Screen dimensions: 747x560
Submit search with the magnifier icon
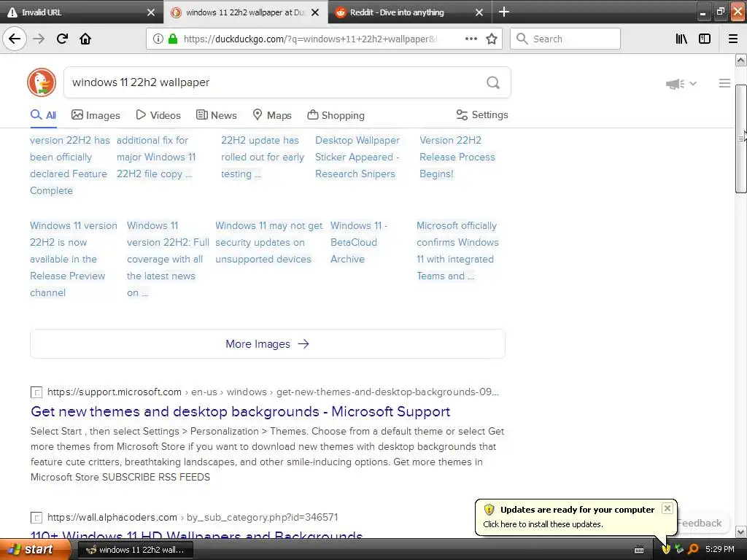coord(493,82)
